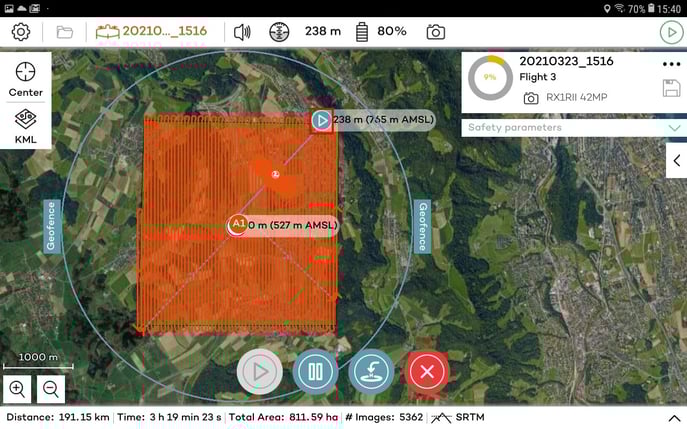Image resolution: width=687 pixels, height=429 pixels.
Task: Zoom out on the map
Action: point(51,389)
